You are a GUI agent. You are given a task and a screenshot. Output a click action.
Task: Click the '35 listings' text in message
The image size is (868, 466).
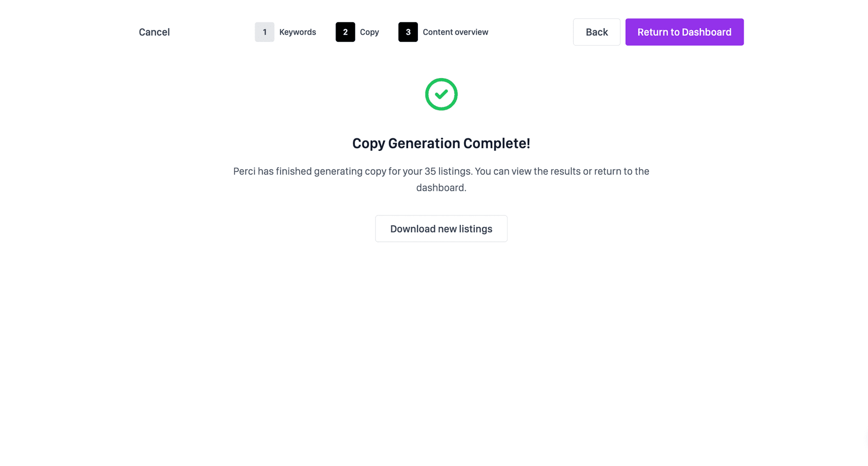pos(448,171)
